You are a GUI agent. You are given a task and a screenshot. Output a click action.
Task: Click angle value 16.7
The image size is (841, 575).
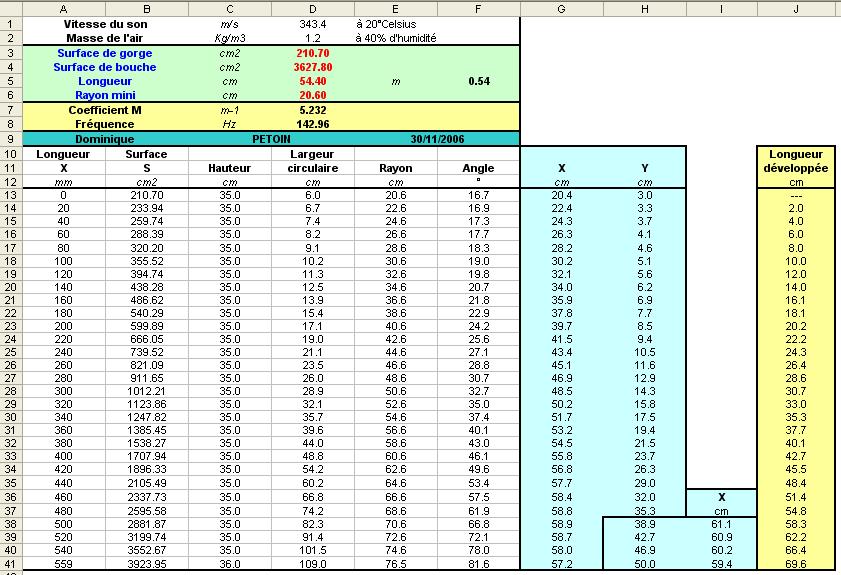point(478,195)
